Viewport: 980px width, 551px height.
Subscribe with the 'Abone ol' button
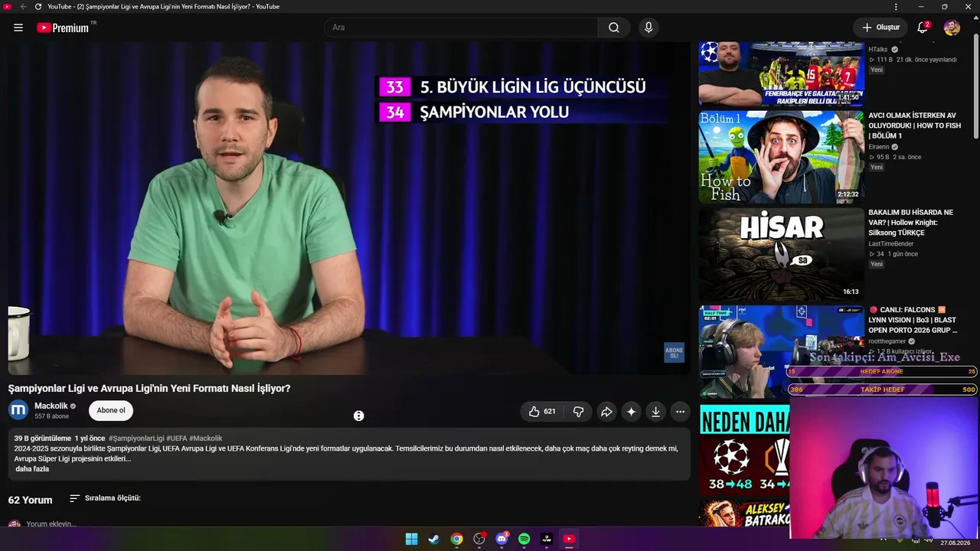tap(111, 411)
